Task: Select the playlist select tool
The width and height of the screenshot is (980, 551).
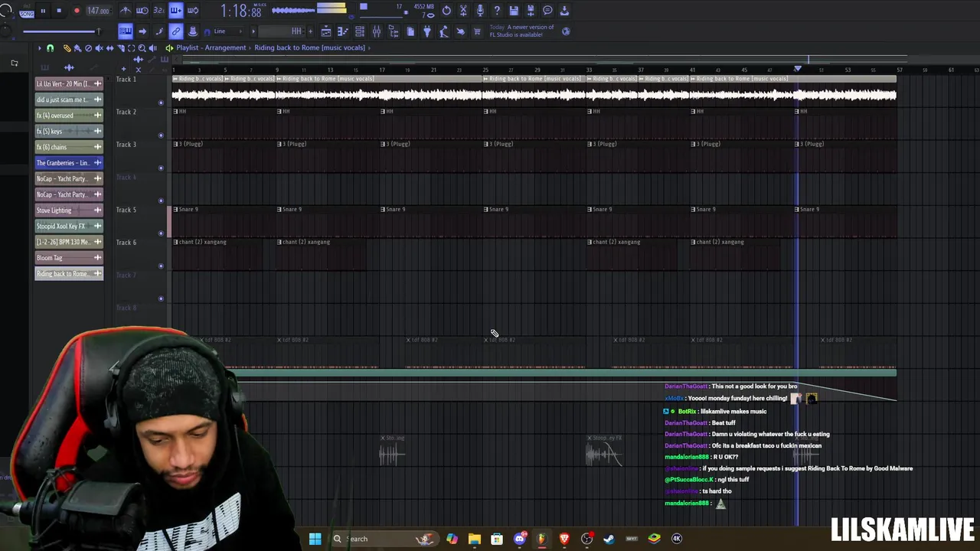Action: (132, 48)
